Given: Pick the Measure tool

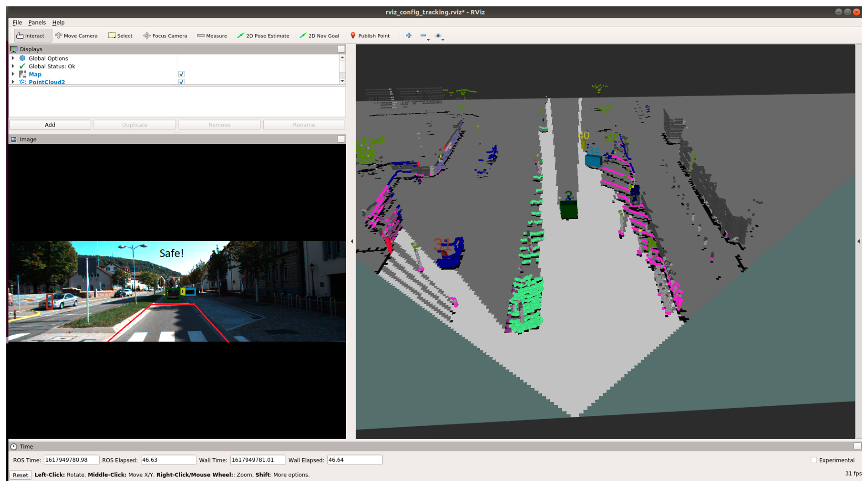Looking at the screenshot, I should pyautogui.click(x=212, y=36).
